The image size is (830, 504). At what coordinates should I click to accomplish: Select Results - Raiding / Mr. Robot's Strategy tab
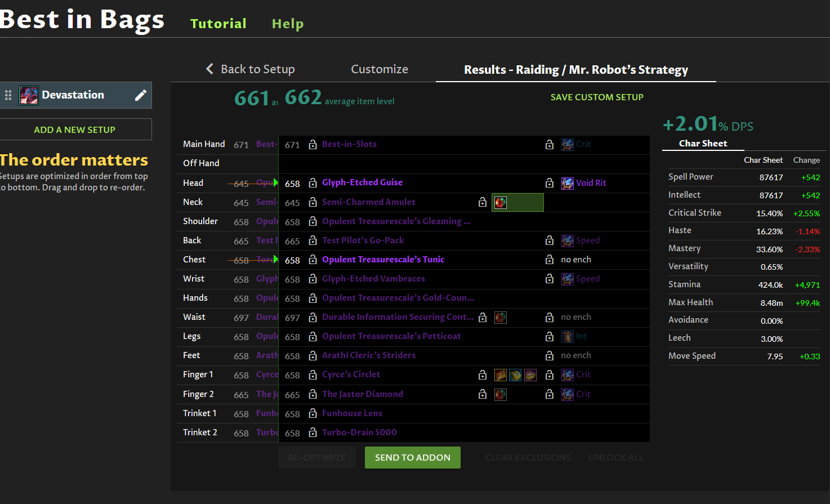point(576,69)
